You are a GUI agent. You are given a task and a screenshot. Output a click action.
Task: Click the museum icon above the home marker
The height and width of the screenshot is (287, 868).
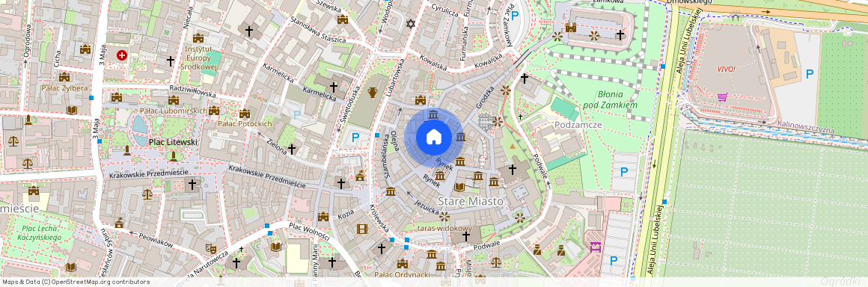(433, 114)
